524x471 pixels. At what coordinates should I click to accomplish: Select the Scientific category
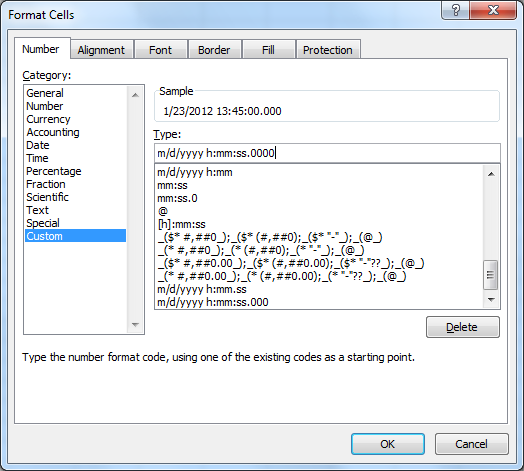coord(47,197)
